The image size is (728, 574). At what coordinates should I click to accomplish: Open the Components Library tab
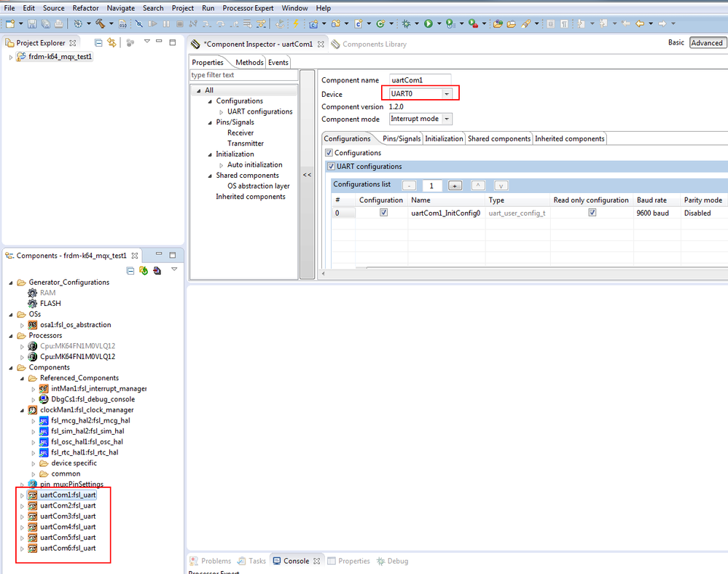pyautogui.click(x=369, y=44)
